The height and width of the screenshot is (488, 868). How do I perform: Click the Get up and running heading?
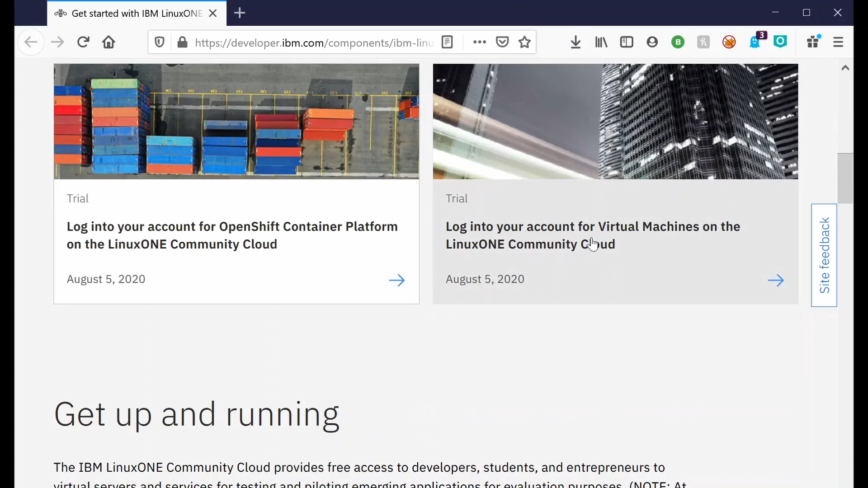pyautogui.click(x=196, y=415)
